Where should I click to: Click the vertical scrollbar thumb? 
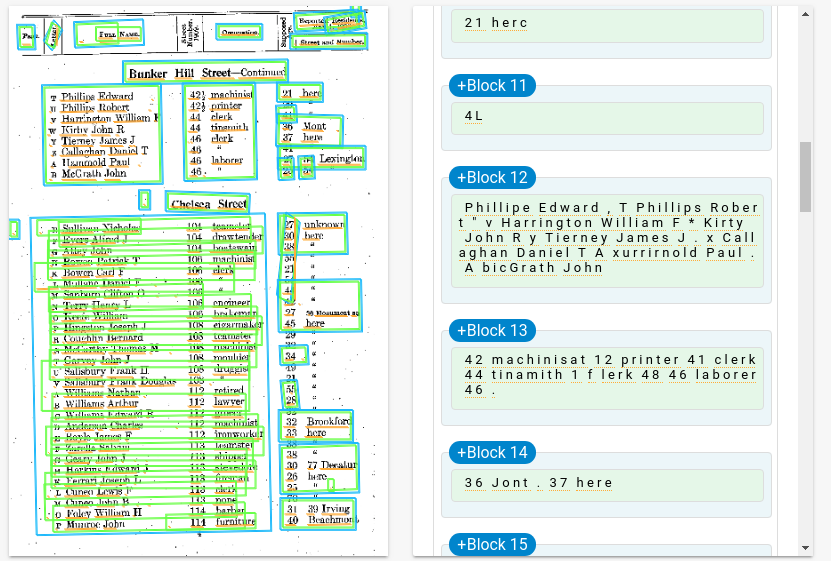tap(806, 177)
